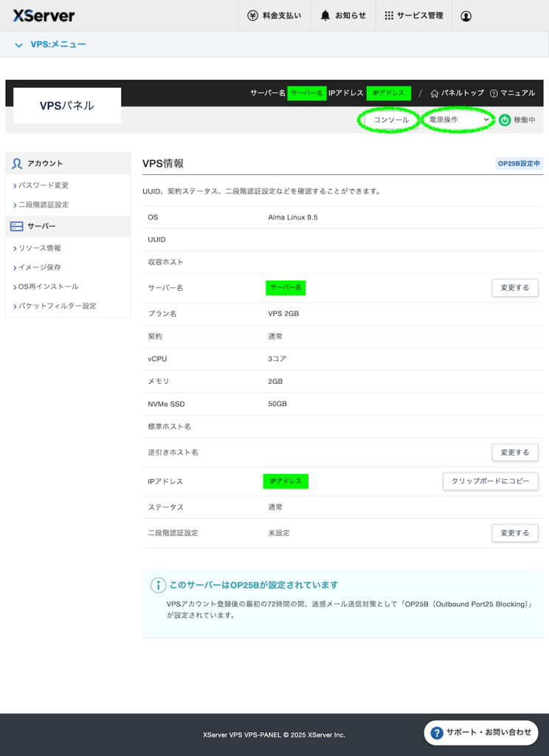Screen dimensions: 549x756
Task: Click the XServer logo in header
Action: click(x=44, y=16)
